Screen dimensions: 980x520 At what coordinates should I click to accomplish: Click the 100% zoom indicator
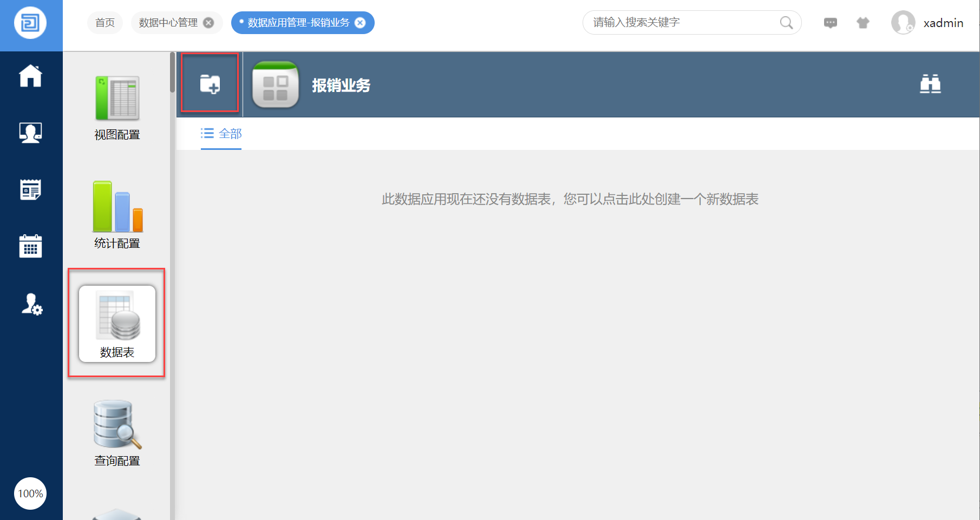point(30,493)
